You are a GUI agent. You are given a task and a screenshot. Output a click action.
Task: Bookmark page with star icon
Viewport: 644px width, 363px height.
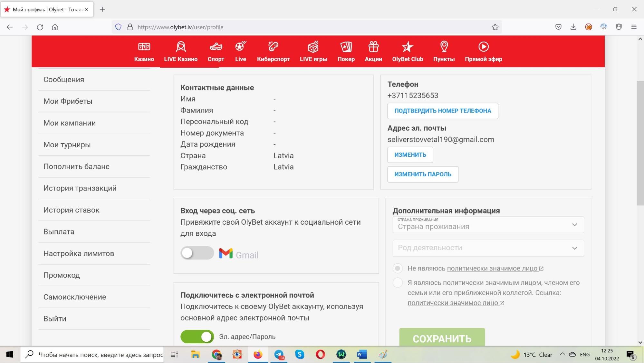(x=495, y=27)
